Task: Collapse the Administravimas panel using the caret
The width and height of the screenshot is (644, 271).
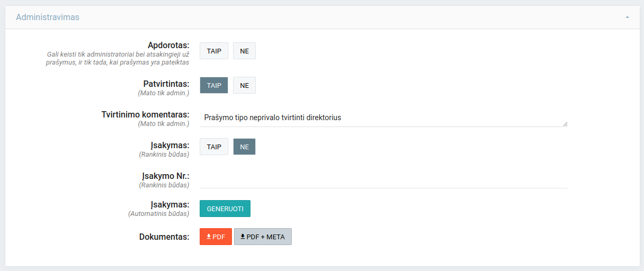Action: click(627, 17)
